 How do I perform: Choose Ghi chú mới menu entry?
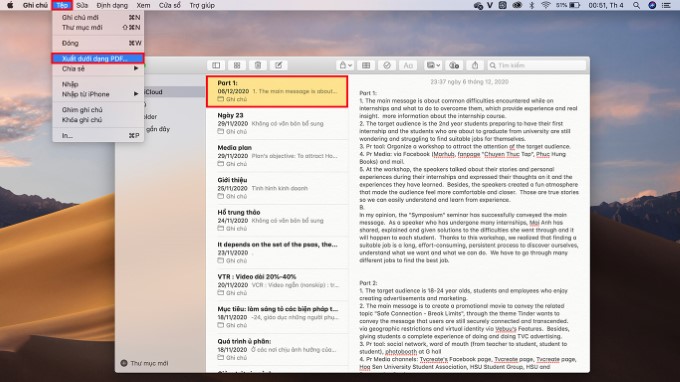point(98,17)
